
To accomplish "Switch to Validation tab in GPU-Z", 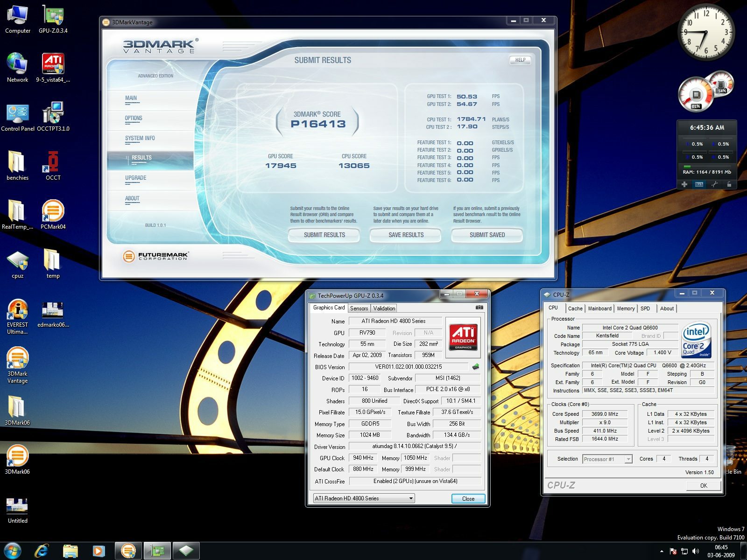I will [x=384, y=308].
